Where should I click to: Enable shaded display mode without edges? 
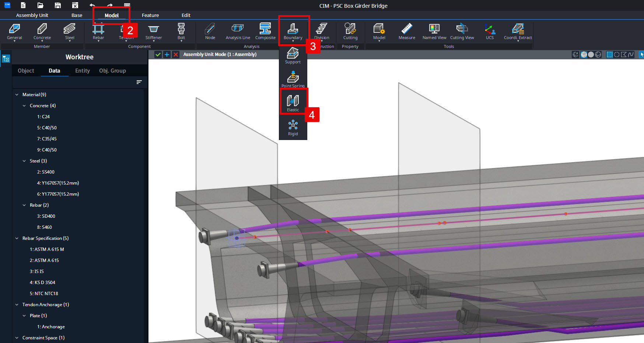pos(591,54)
